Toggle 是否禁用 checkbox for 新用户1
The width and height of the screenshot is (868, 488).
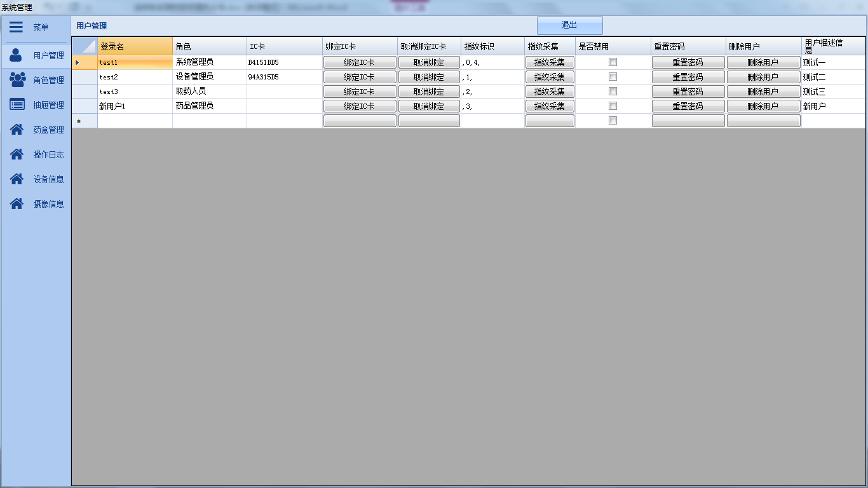pyautogui.click(x=613, y=106)
